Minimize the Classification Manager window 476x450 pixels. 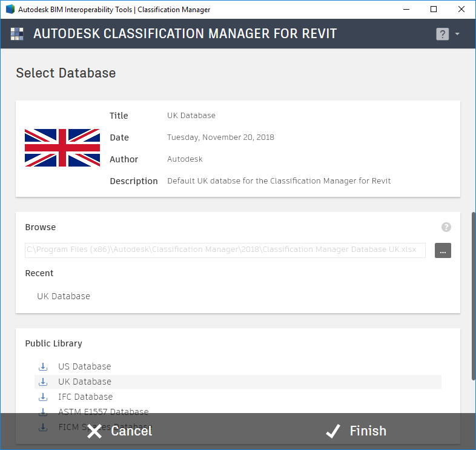click(x=406, y=10)
